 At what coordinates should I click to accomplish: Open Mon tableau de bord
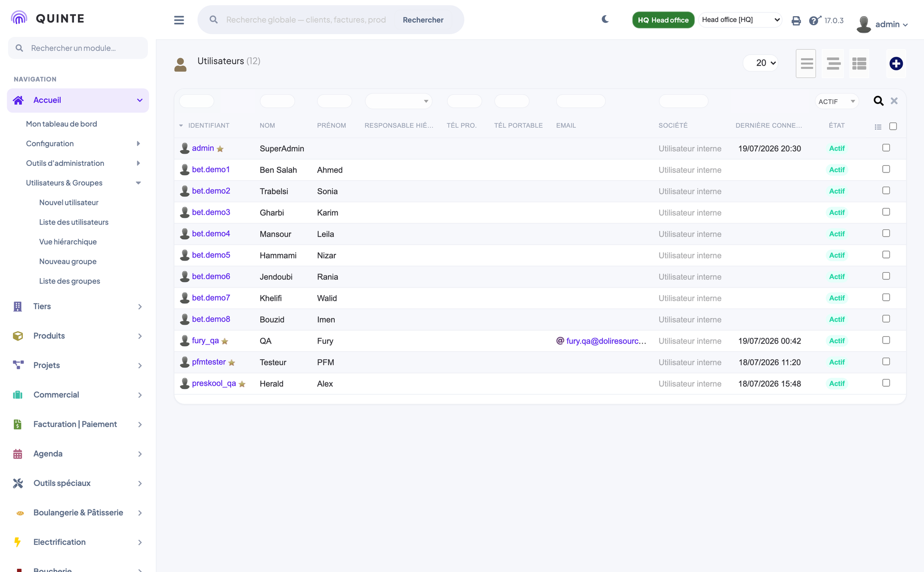[x=61, y=124]
